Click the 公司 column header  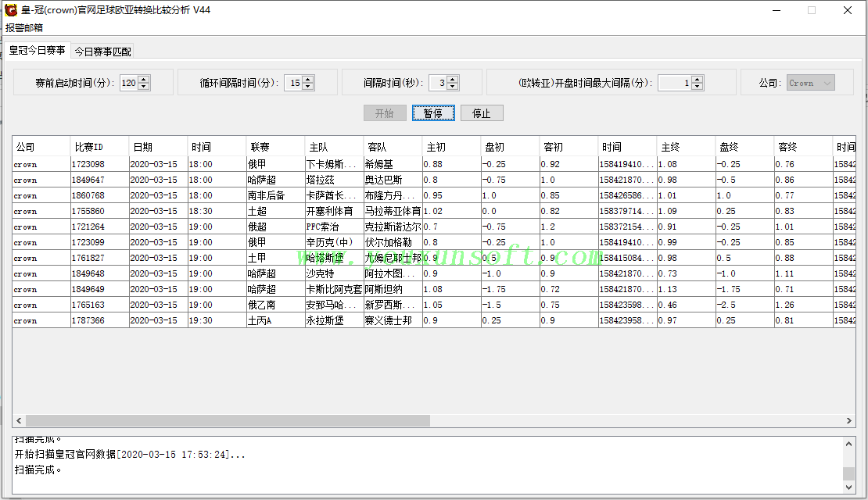[41, 147]
